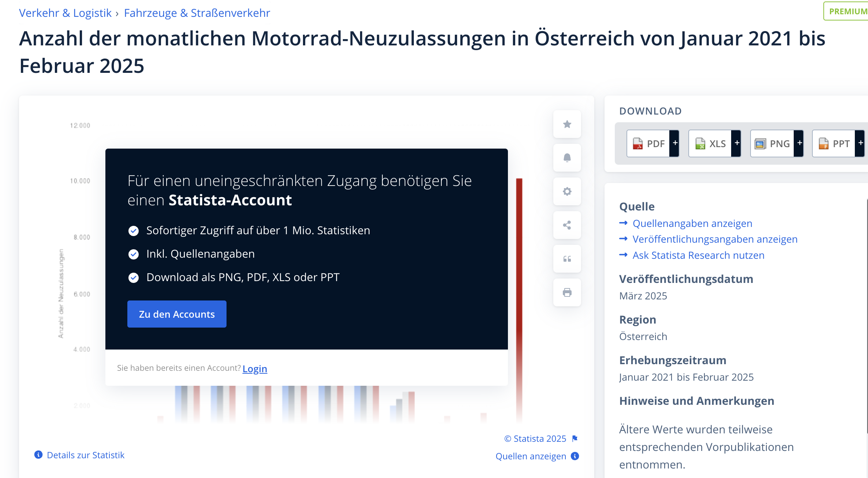Click the 'Hinweise und Anmerkungen' heading
868x478 pixels.
[x=697, y=401]
